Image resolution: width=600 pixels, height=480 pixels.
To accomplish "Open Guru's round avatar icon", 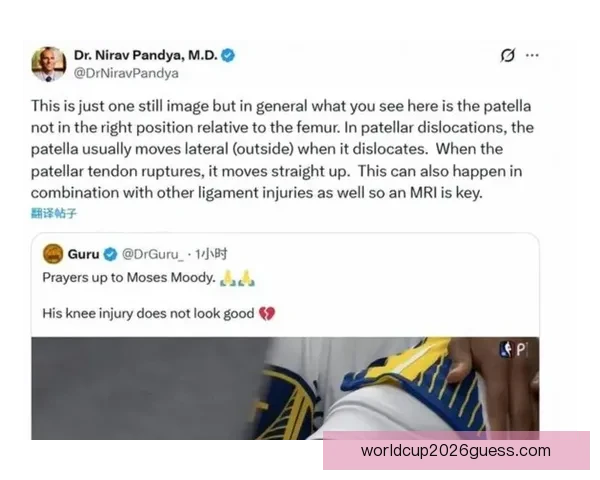I will [53, 254].
